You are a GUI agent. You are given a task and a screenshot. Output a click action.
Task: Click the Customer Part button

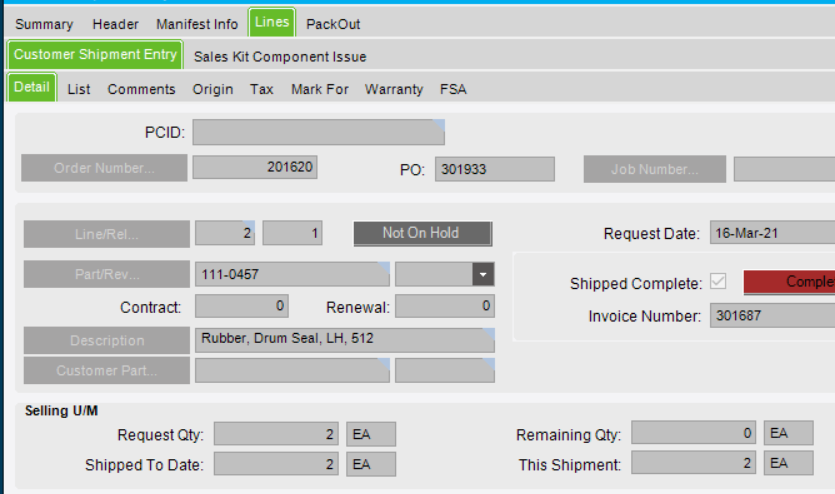[x=107, y=370]
